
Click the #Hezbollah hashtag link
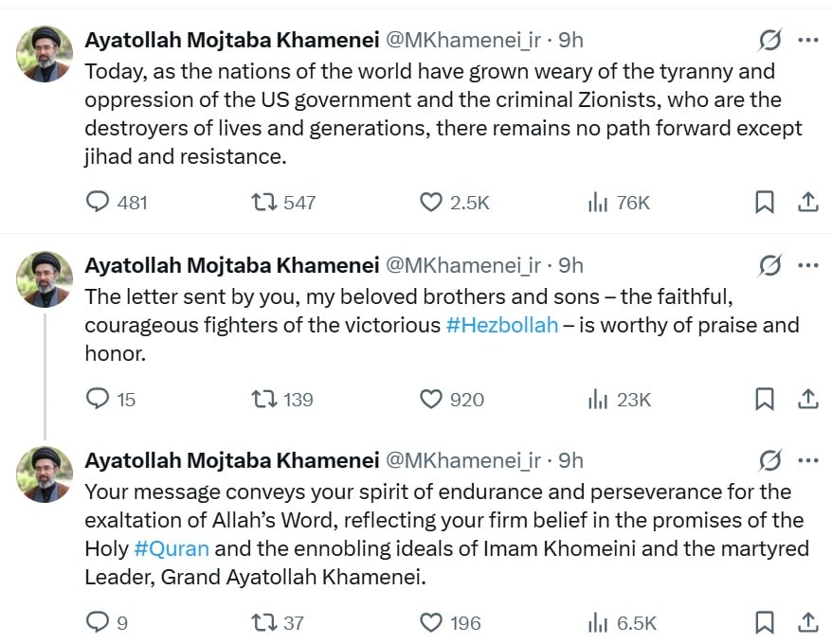click(x=502, y=325)
